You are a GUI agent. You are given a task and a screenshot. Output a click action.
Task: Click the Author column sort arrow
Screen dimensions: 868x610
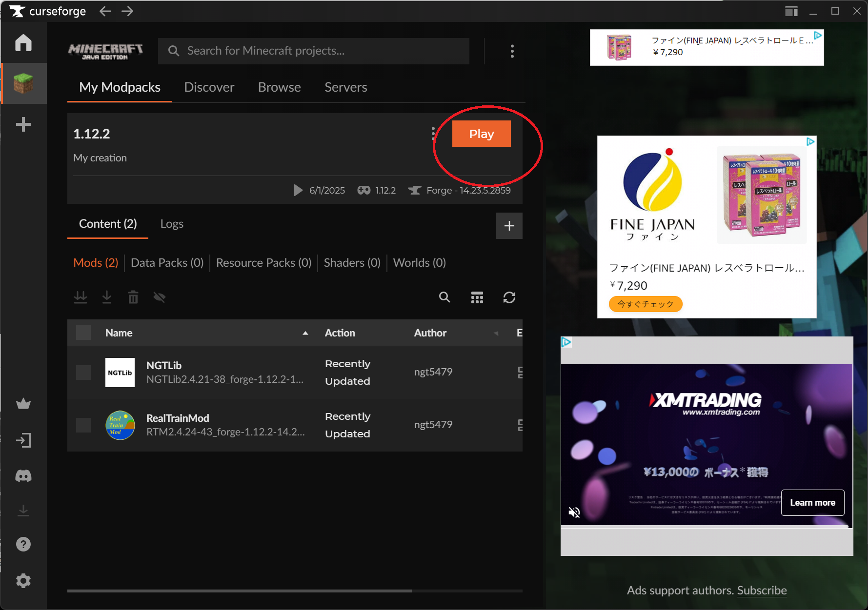(x=496, y=333)
